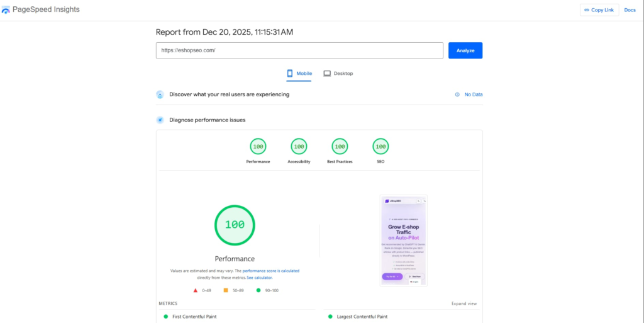The image size is (644, 323).
Task: Click the Diagnose performance issues icon
Action: tap(160, 120)
